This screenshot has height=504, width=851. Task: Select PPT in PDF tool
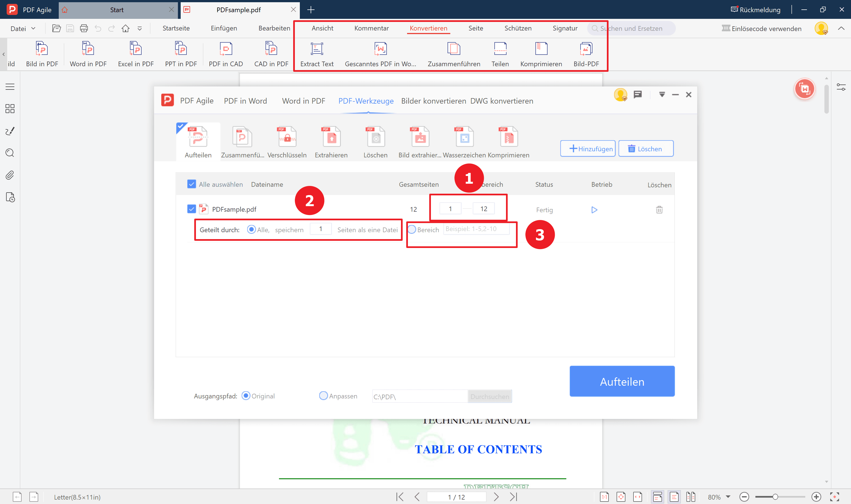(181, 54)
